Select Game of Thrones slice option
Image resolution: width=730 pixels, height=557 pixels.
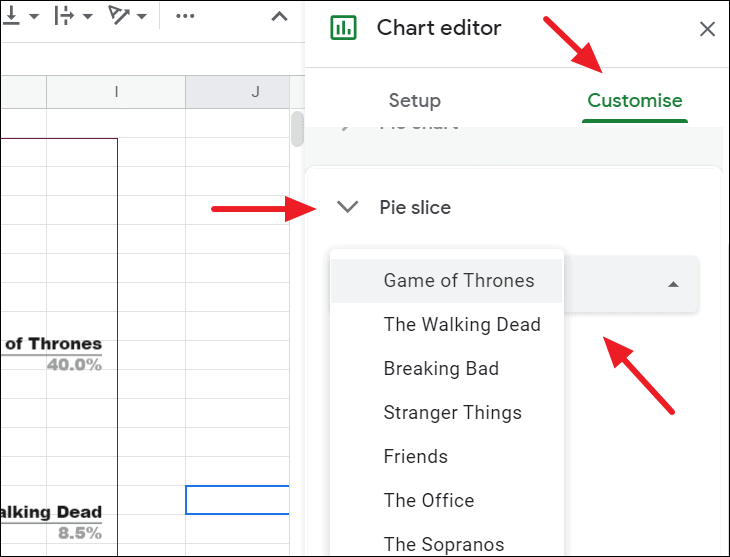click(x=446, y=281)
